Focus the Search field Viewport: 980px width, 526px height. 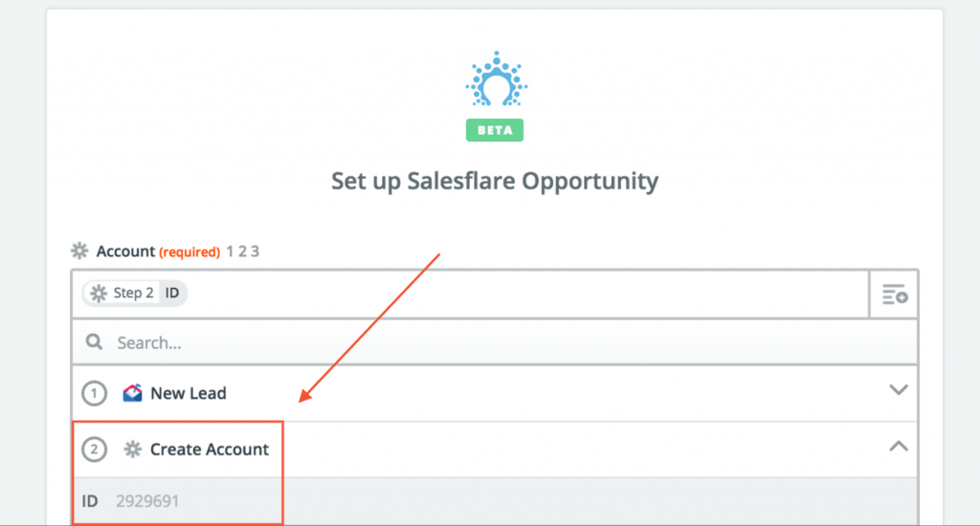pyautogui.click(x=479, y=342)
